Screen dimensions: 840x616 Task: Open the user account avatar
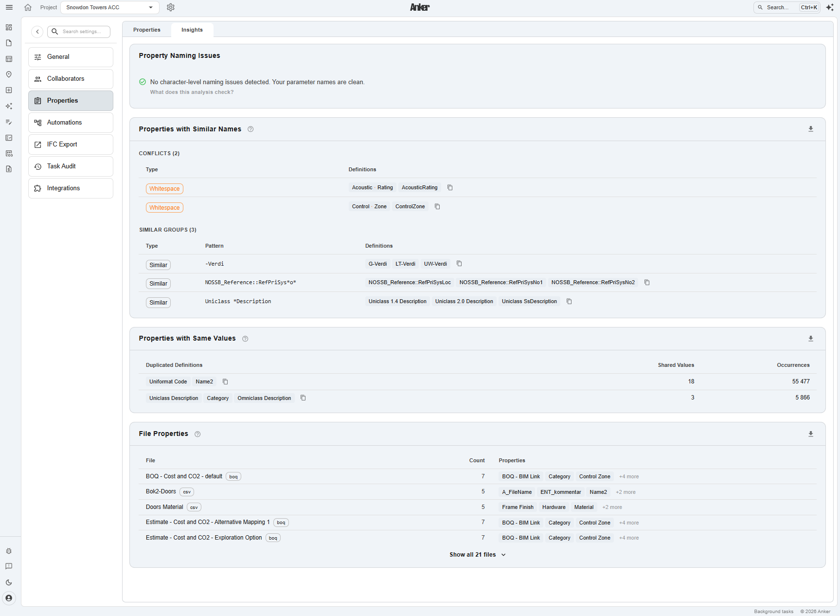(9, 598)
